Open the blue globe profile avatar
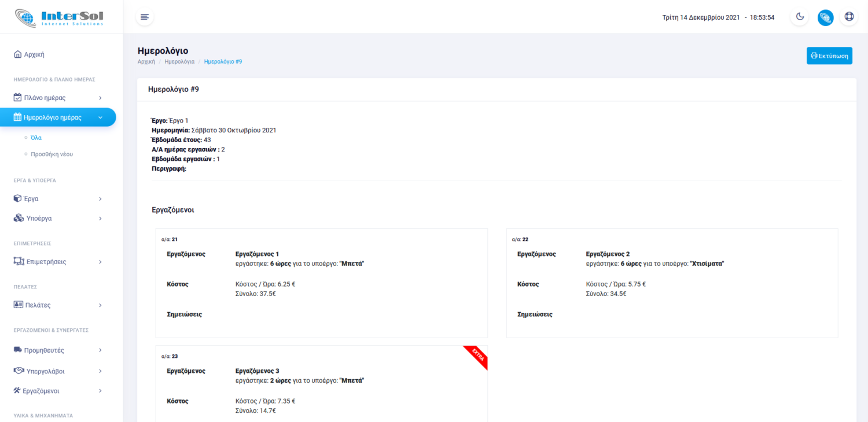Image resolution: width=868 pixels, height=422 pixels. coord(825,17)
